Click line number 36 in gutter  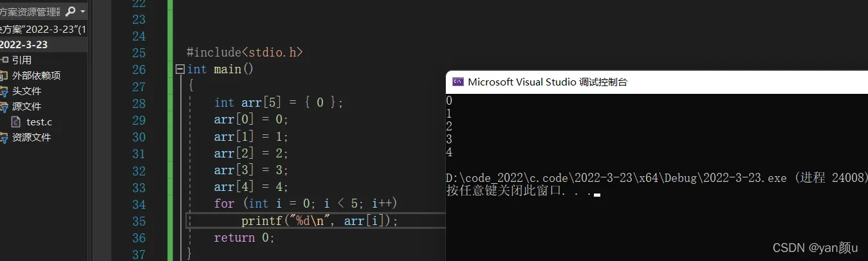click(x=138, y=238)
